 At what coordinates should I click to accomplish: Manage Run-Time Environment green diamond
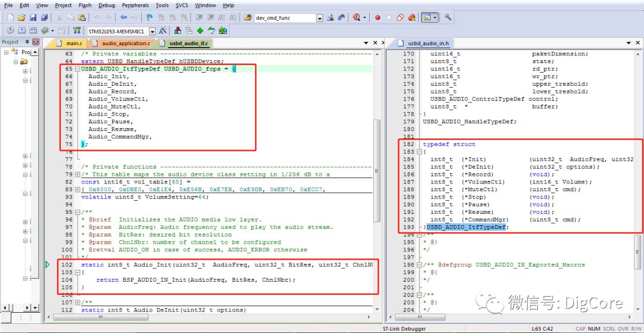tap(200, 31)
